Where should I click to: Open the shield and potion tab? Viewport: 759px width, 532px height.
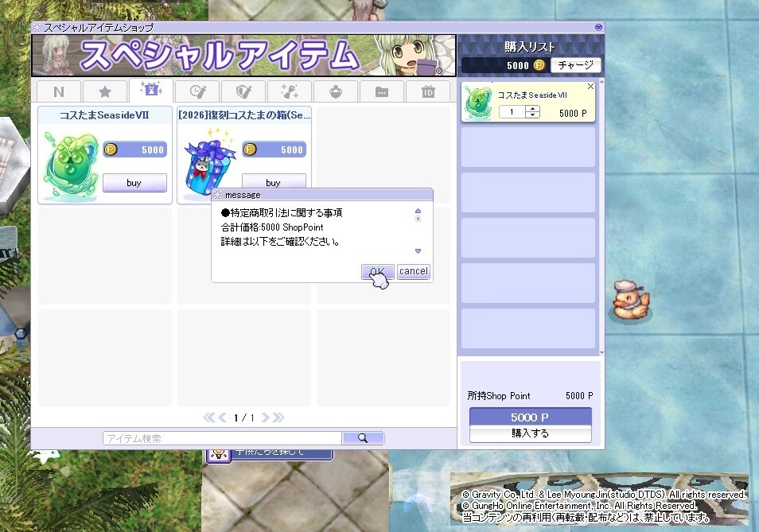[243, 91]
